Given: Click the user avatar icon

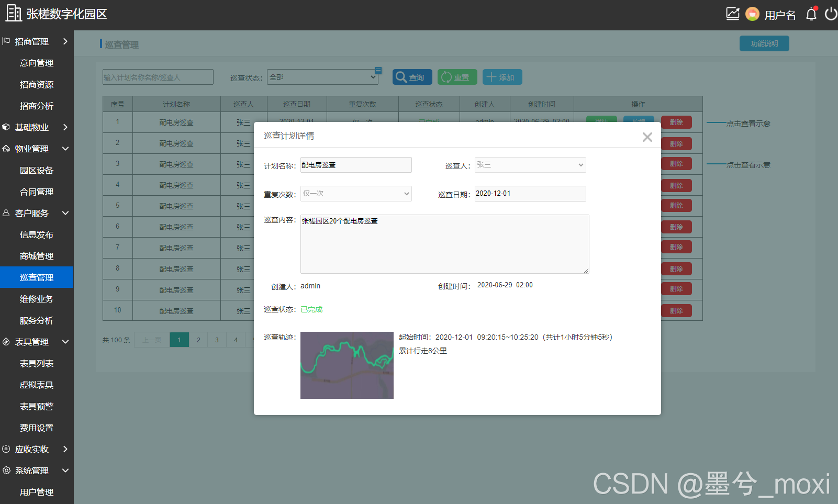Looking at the screenshot, I should tap(752, 14).
